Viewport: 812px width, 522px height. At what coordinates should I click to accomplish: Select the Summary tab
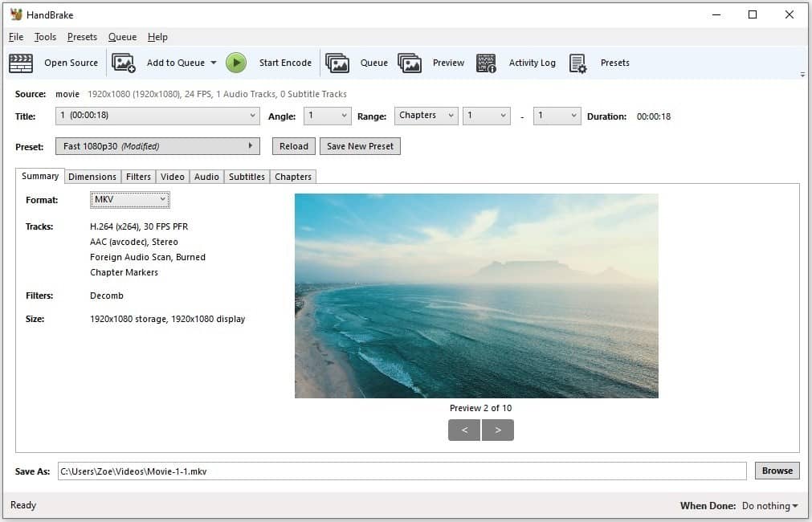(40, 176)
